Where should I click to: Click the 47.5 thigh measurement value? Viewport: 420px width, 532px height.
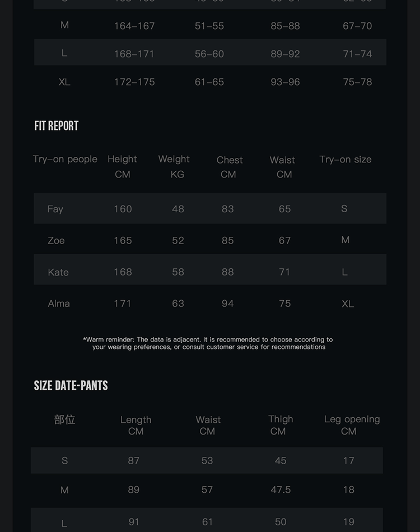tap(281, 489)
